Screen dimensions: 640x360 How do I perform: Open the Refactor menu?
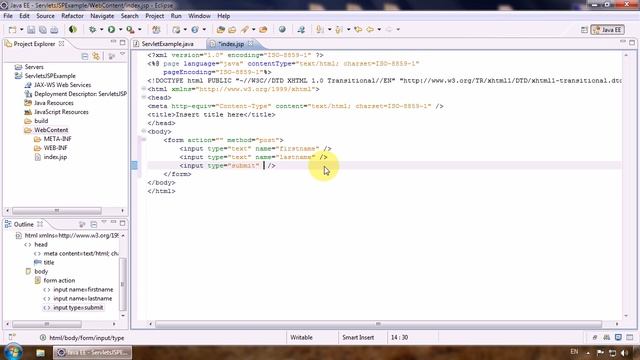tap(72, 16)
